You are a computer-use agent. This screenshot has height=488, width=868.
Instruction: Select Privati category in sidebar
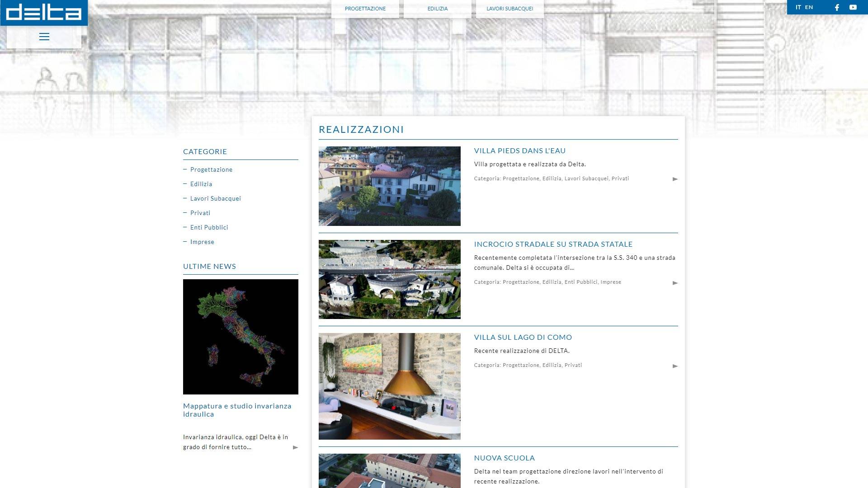pos(200,213)
